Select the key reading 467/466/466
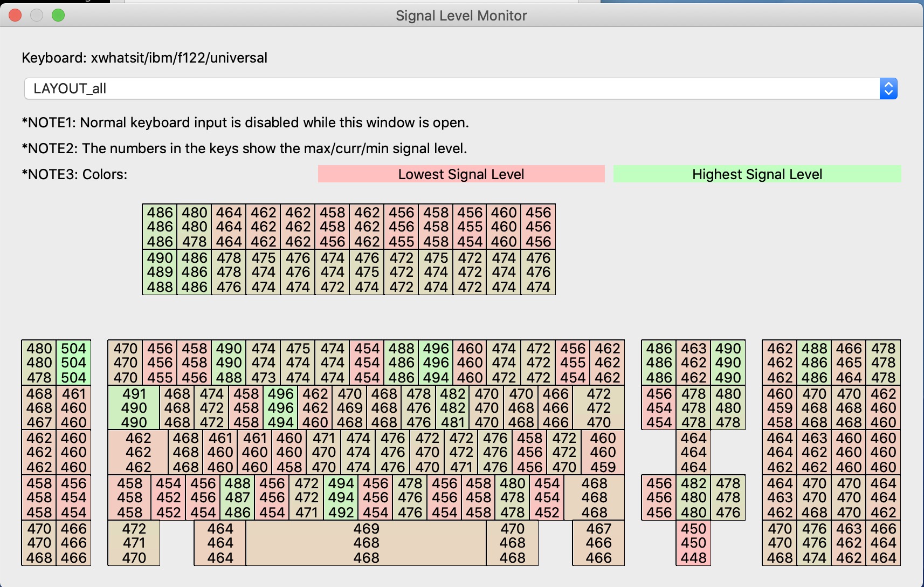 click(x=598, y=543)
